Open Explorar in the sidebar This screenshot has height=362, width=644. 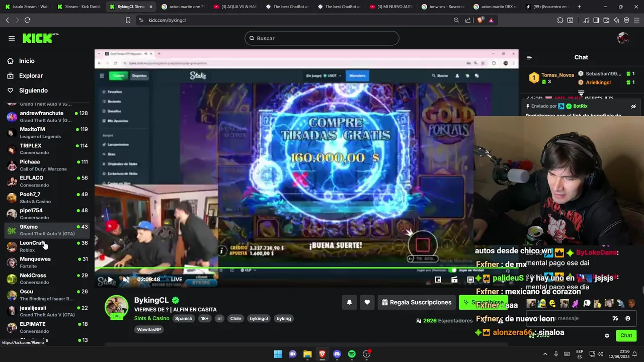31,75
